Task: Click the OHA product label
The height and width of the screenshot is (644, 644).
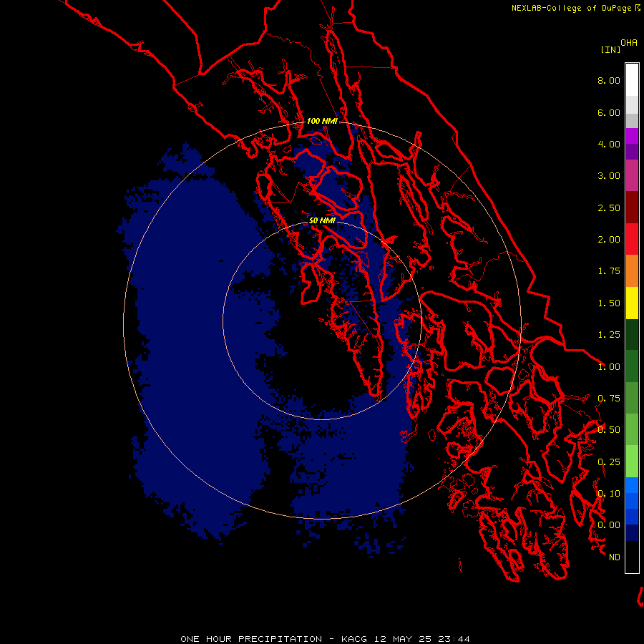Action: pyautogui.click(x=629, y=43)
